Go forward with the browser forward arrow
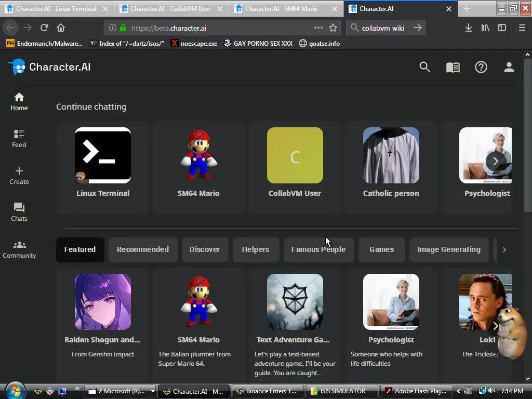This screenshot has height=399, width=532. pyautogui.click(x=28, y=28)
